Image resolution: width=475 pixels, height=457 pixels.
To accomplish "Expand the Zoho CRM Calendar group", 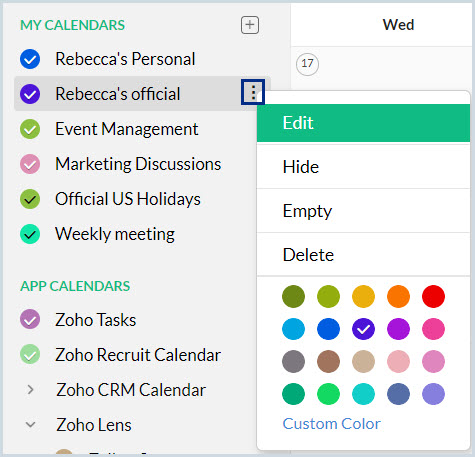I will pyautogui.click(x=30, y=389).
